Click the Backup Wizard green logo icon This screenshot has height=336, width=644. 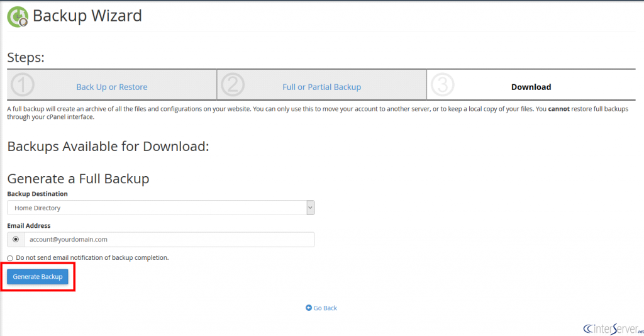pos(18,16)
